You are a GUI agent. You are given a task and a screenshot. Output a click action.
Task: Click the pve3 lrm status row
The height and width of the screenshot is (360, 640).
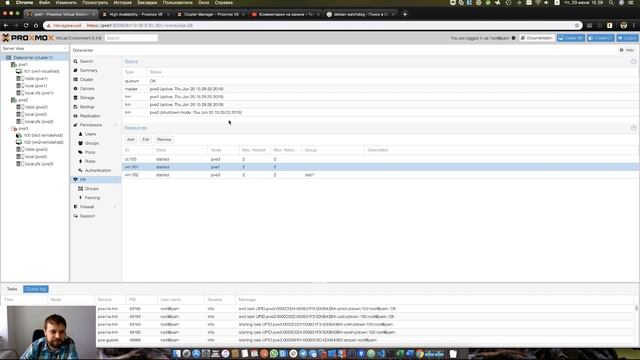[x=380, y=112]
